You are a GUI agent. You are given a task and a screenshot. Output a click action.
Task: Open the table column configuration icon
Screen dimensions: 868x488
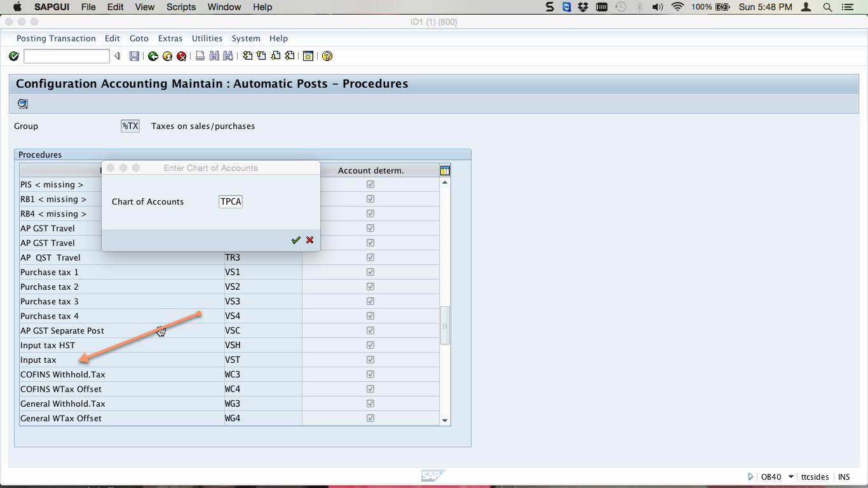point(445,170)
